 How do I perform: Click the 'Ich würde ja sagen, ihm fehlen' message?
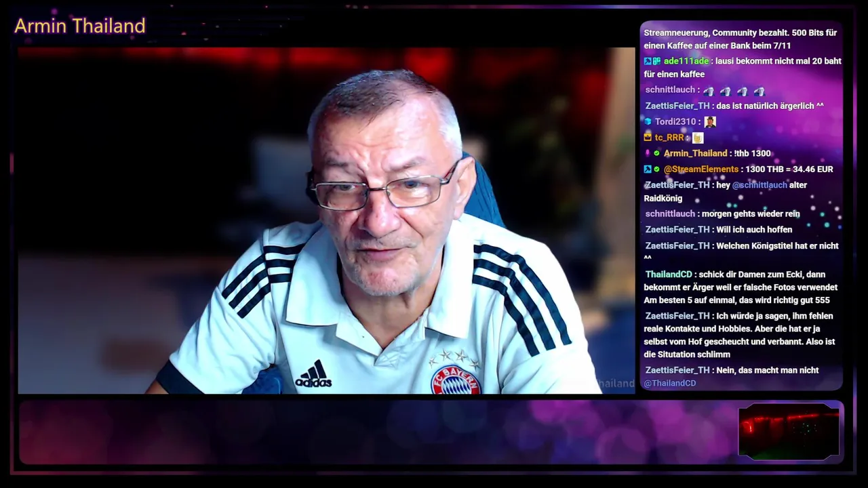point(739,335)
